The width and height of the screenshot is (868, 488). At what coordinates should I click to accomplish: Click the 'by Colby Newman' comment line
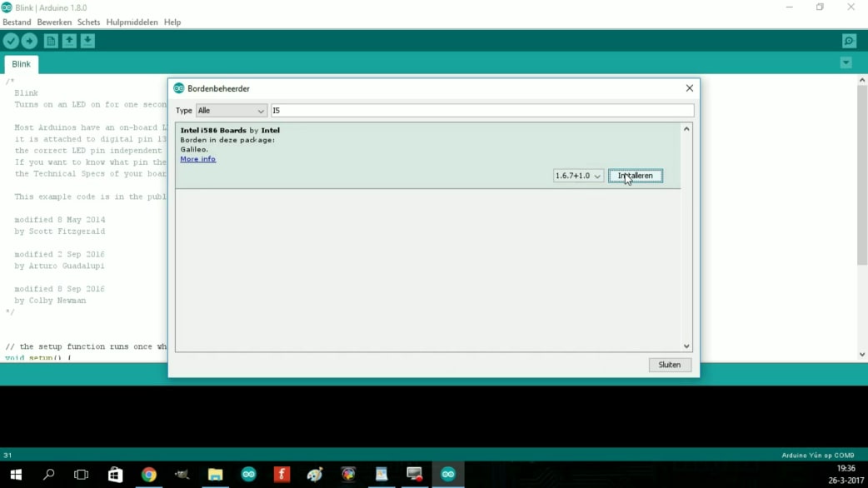[50, 301]
